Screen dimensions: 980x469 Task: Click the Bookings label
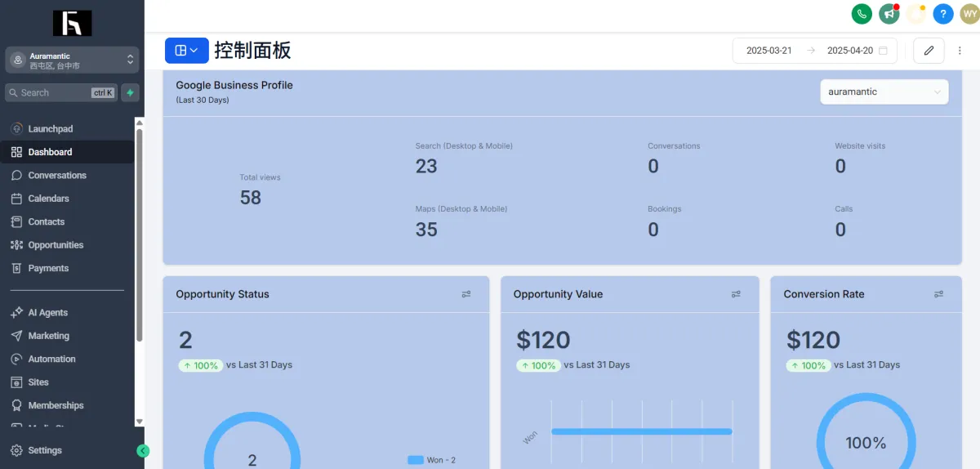665,209
